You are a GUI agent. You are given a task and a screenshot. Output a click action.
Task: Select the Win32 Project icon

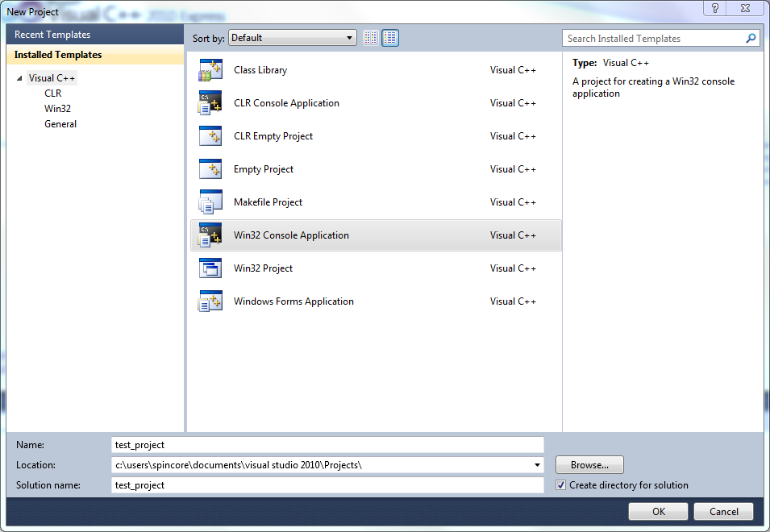(210, 269)
